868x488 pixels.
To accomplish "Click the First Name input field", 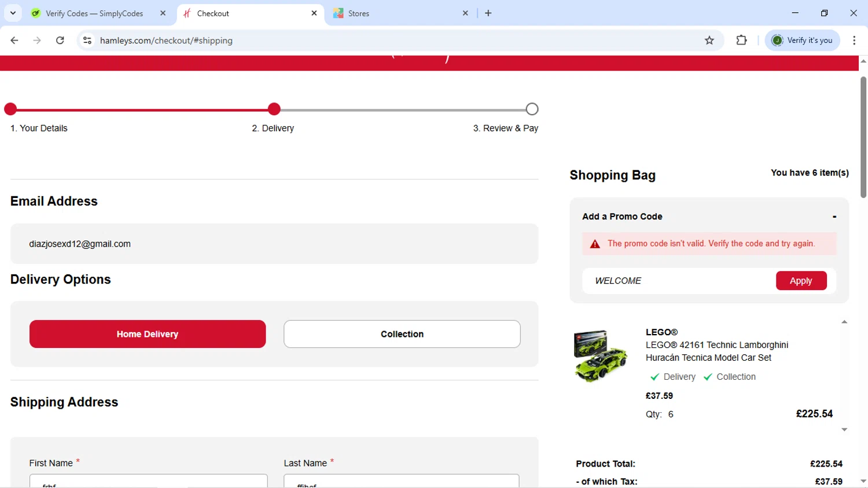I will pyautogui.click(x=148, y=481).
